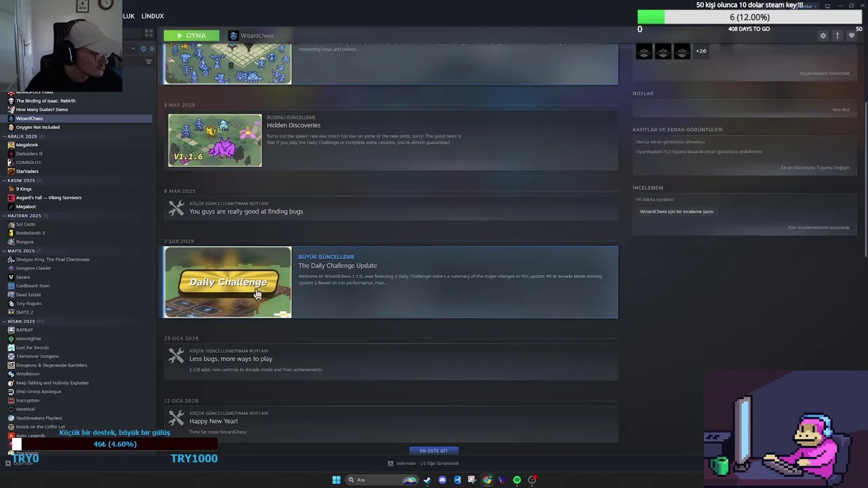Image resolution: width=868 pixels, height=488 pixels.
Task: Open the Windows Start menu
Action: 336,480
